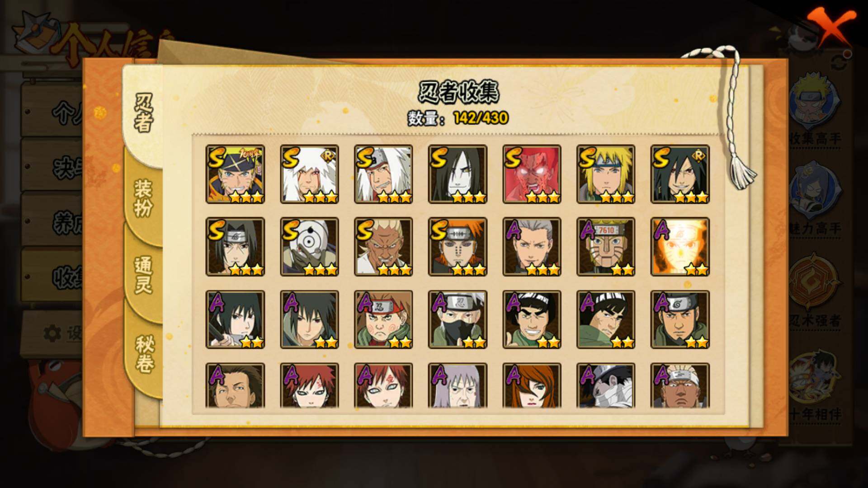868x488 pixels.
Task: Choose the white-haired Jiraiya card with R badge
Action: 309,174
